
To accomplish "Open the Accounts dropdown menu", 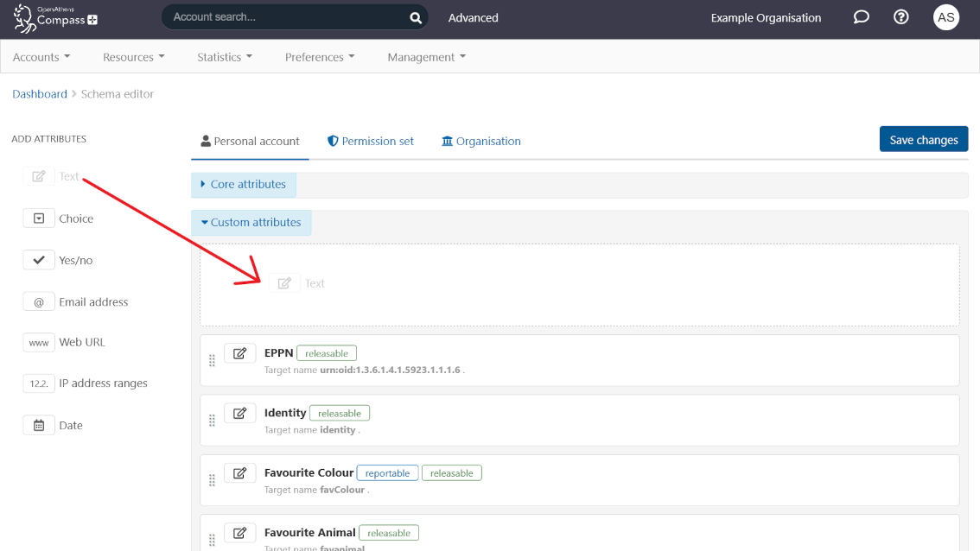I will (41, 57).
